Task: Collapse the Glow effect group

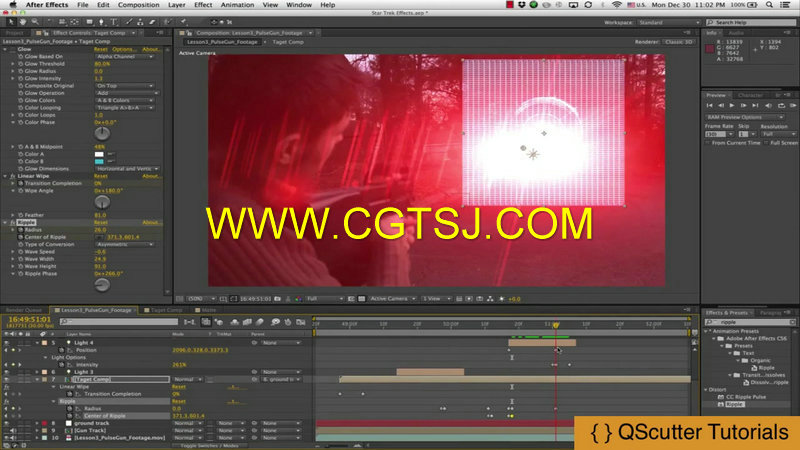Action: pyautogui.click(x=5, y=49)
